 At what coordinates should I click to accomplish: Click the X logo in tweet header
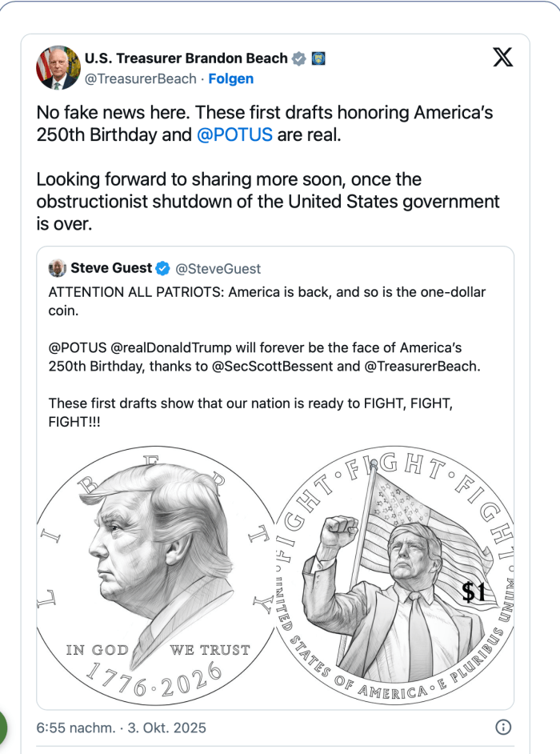(502, 58)
